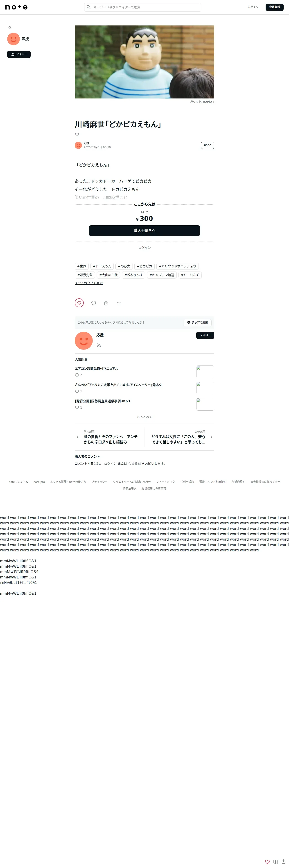Click 購入手続きへ purchase button
This screenshot has width=289, height=868.
[144, 231]
